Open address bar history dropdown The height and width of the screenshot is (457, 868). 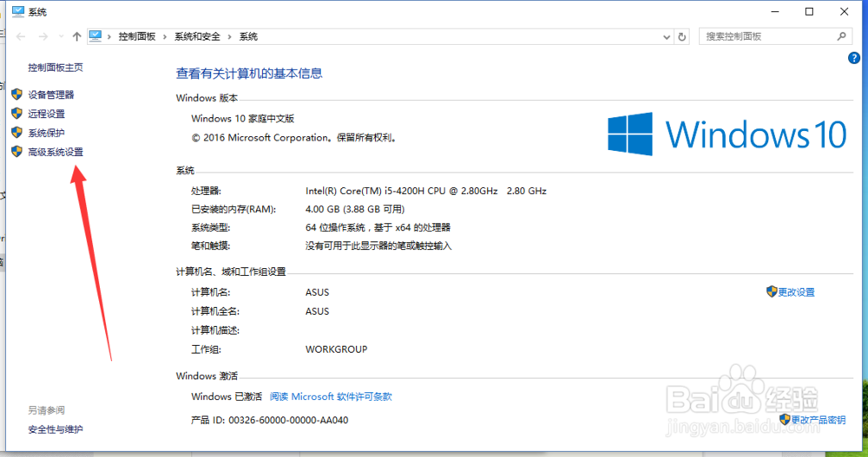[667, 37]
